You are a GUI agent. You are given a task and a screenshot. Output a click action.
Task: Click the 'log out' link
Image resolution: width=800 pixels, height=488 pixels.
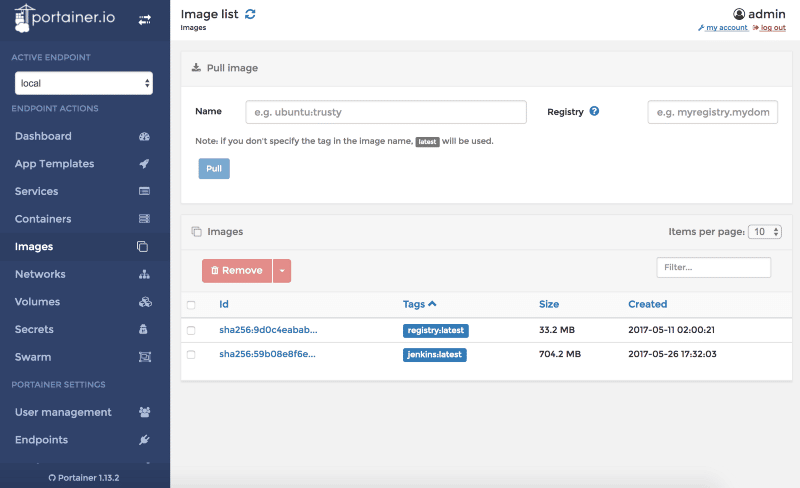click(772, 28)
